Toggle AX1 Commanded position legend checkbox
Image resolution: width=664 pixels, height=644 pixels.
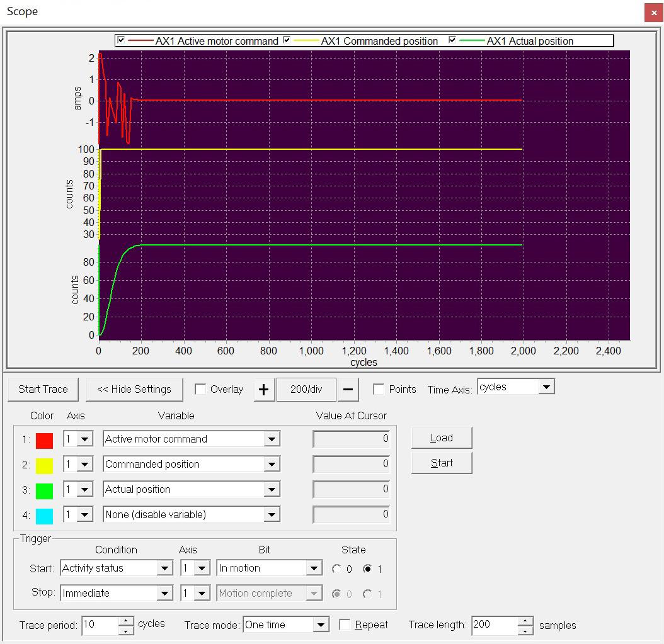(287, 40)
